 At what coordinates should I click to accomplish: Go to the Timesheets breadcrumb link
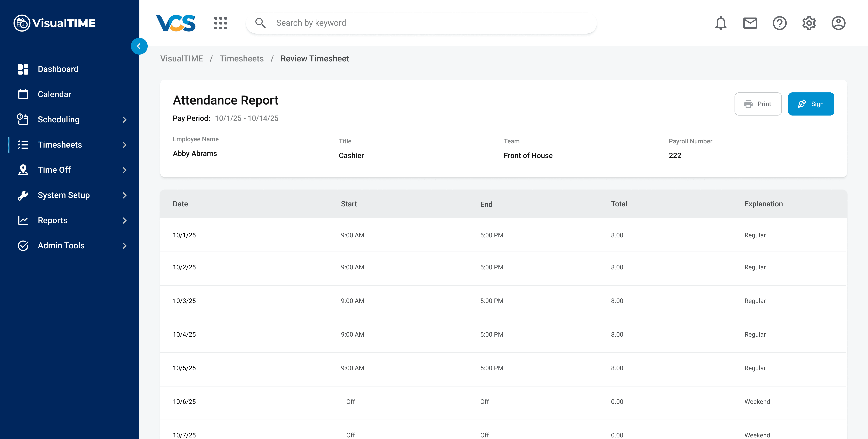[241, 59]
